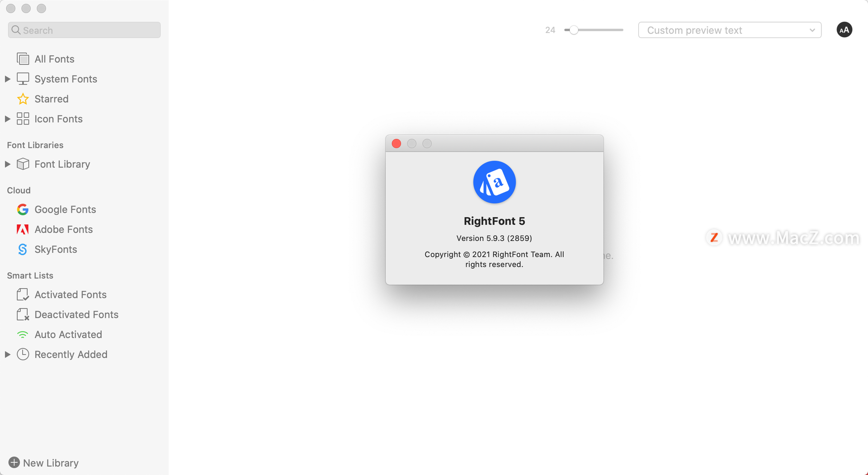
Task: Click the All Fonts stacked pages icon
Action: [x=23, y=59]
